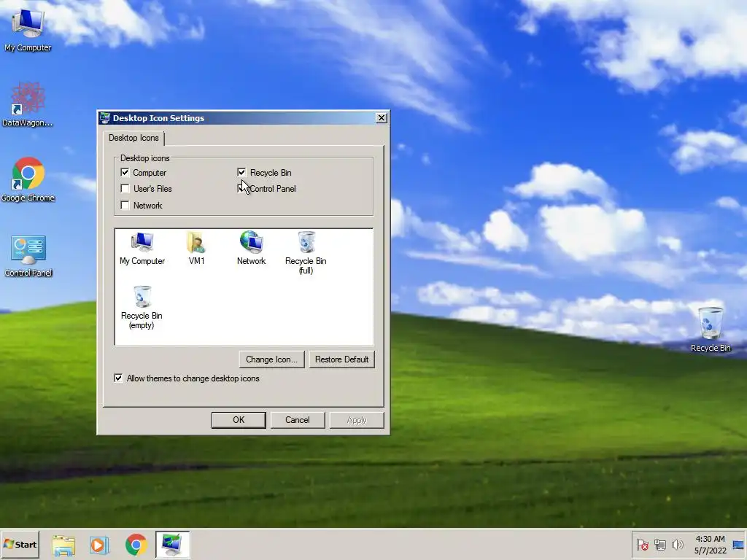Select VM1 user folder icon in preview
The height and width of the screenshot is (560, 747).
[196, 249]
